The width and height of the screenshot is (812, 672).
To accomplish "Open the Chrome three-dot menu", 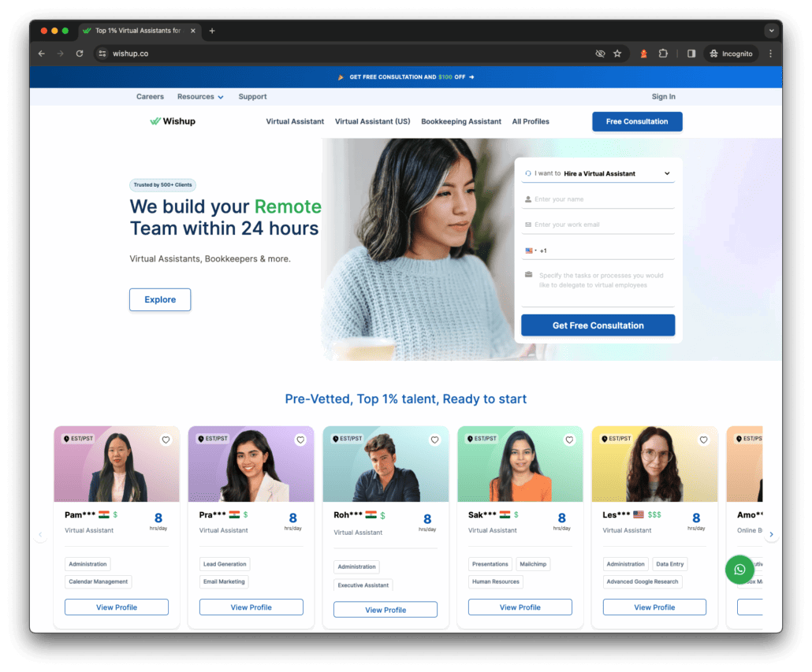I will tap(770, 54).
